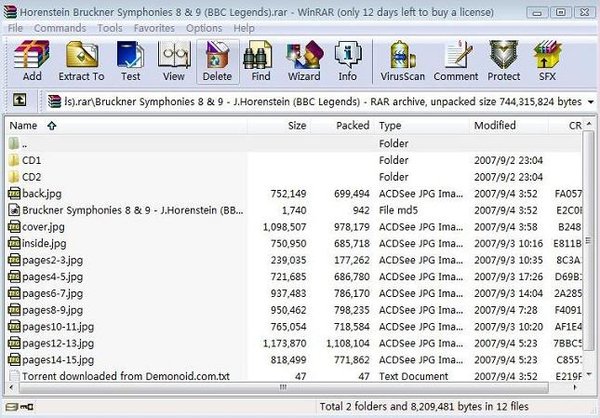Select the CD1 folder icon
The image size is (600, 418).
click(14, 160)
